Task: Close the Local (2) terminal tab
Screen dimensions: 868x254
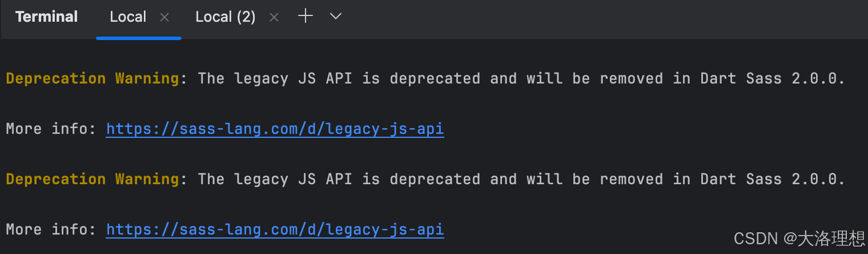Action: coord(274,18)
